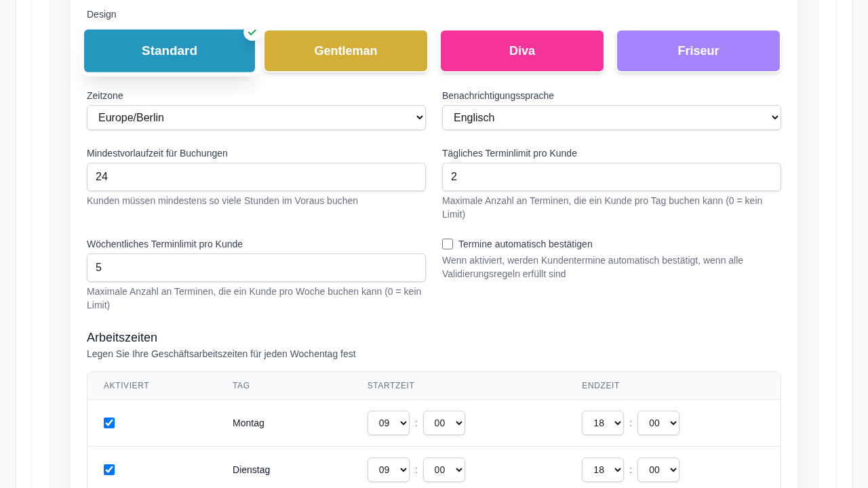This screenshot has width=868, height=488.
Task: Click the Mindestvorlaufzeit für Buchungen input field
Action: pos(256,177)
